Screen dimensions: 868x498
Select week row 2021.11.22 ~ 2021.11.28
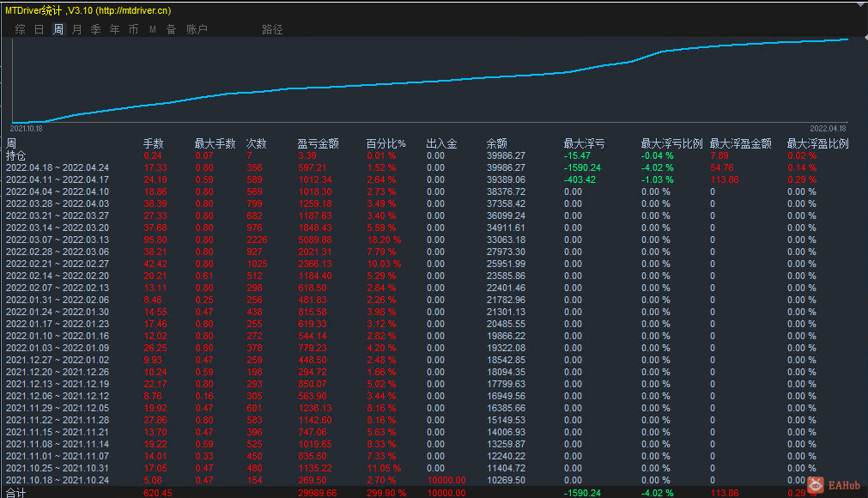58,420
